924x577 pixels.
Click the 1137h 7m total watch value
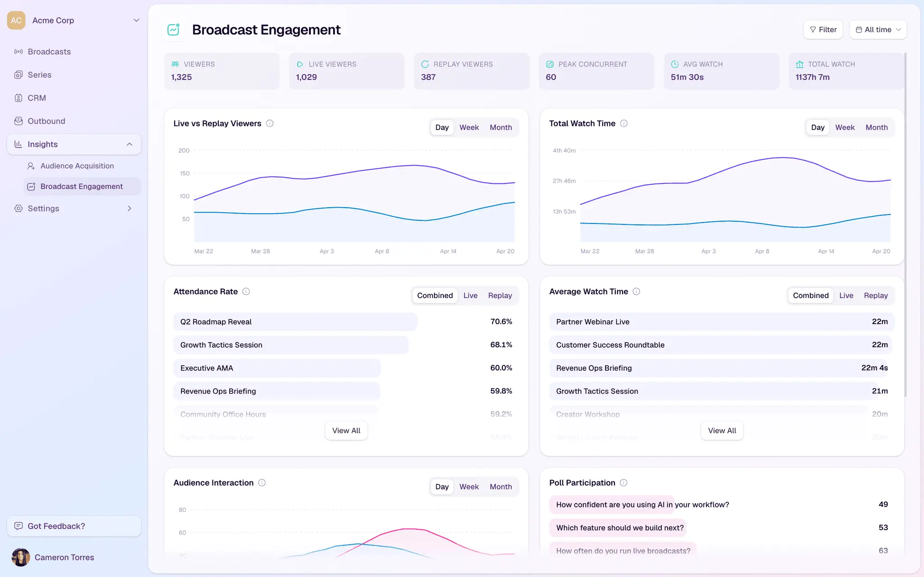[812, 77]
